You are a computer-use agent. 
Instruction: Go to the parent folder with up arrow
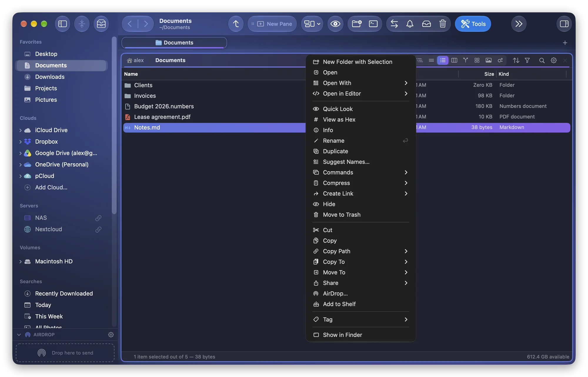[x=236, y=24]
